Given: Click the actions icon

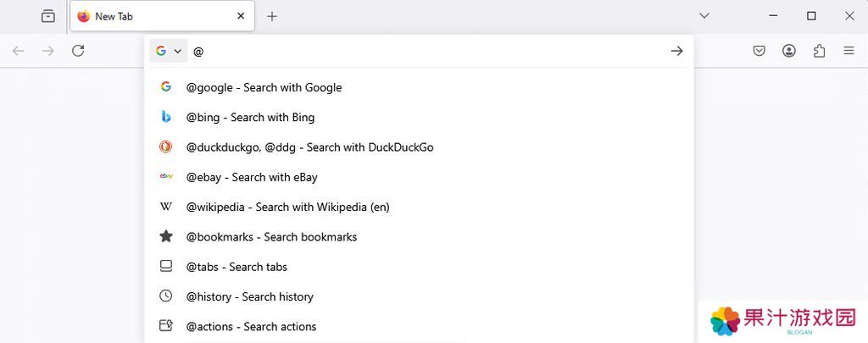Looking at the screenshot, I should pyautogui.click(x=165, y=326).
